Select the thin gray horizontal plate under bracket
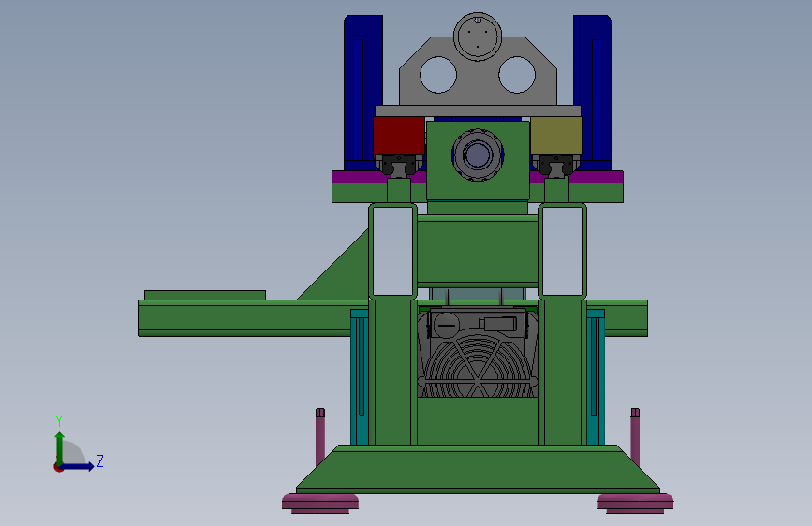Screen dimensions: 812x526 point(478,110)
